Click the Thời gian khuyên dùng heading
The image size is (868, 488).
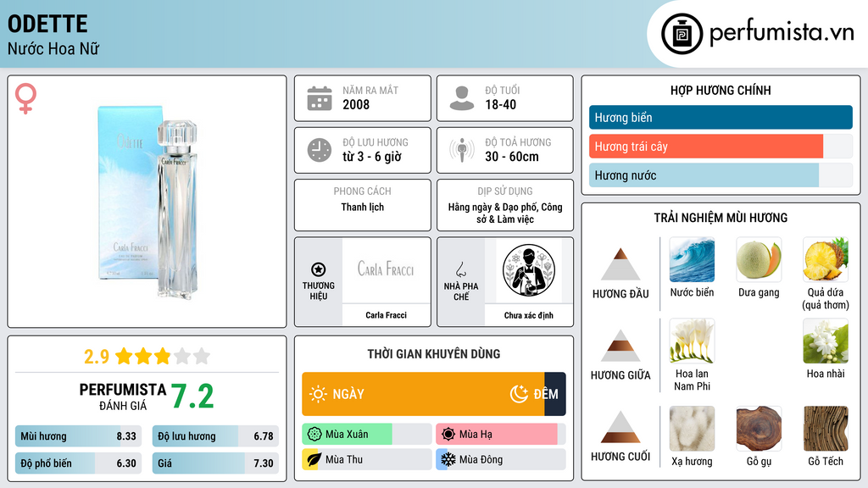(x=434, y=353)
